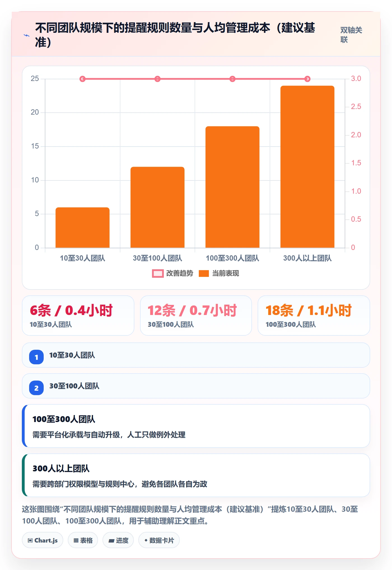Click the x-axis label 100至300人团队
Screen dimensions: 392x570
[x=232, y=258]
